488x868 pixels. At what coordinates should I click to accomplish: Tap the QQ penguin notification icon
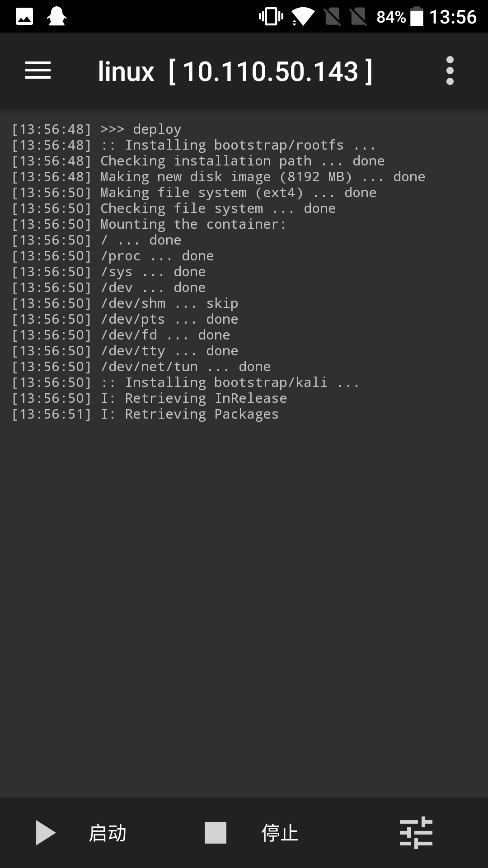tap(57, 17)
